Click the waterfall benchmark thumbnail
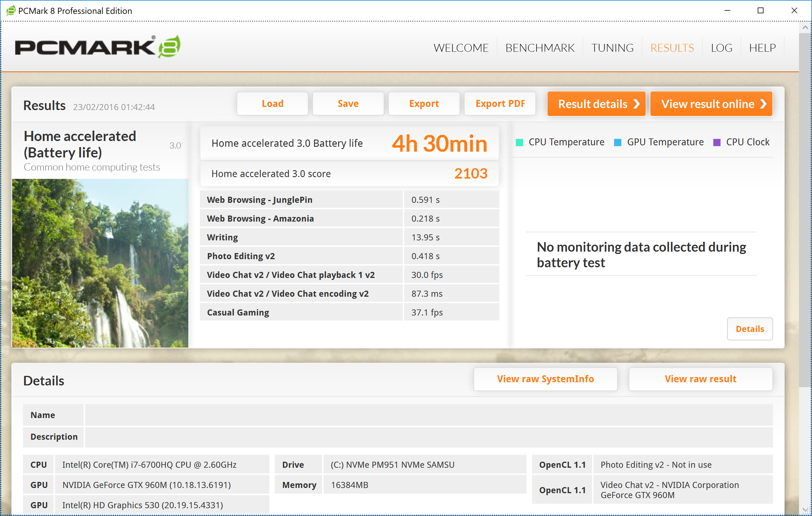The height and width of the screenshot is (516, 812). pos(100,263)
